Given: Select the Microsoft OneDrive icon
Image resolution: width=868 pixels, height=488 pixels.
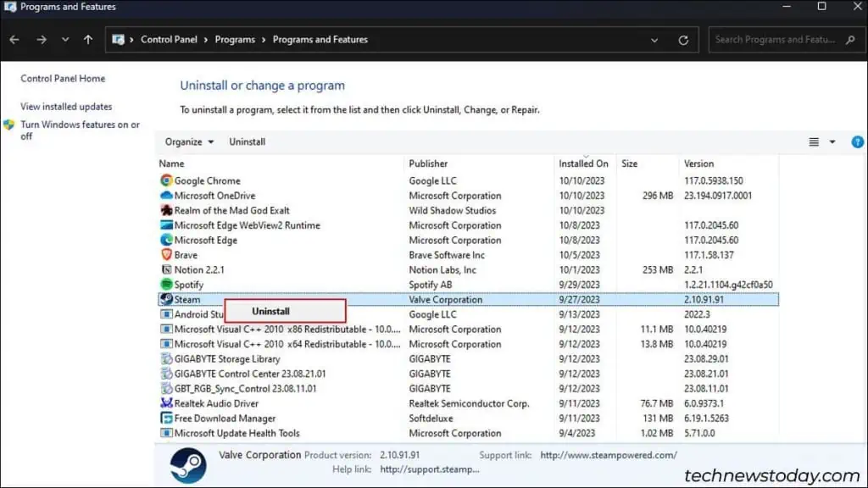Looking at the screenshot, I should click(166, 195).
